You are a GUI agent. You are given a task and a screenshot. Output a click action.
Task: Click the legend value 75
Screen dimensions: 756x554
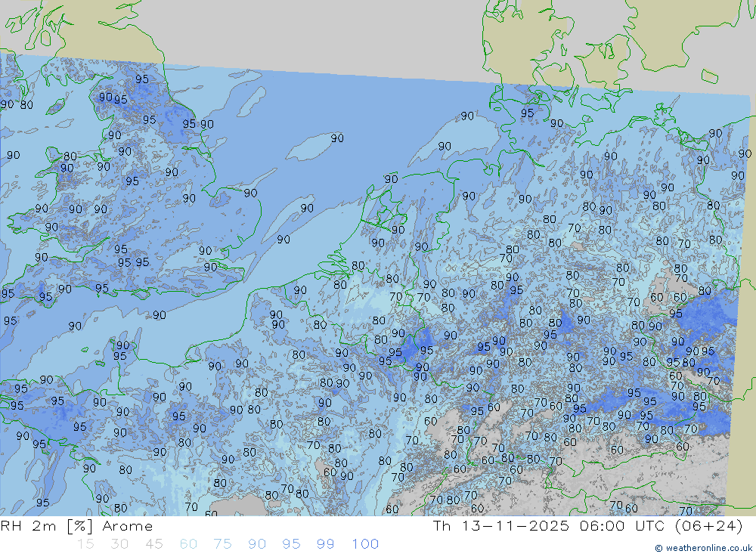[x=222, y=544]
